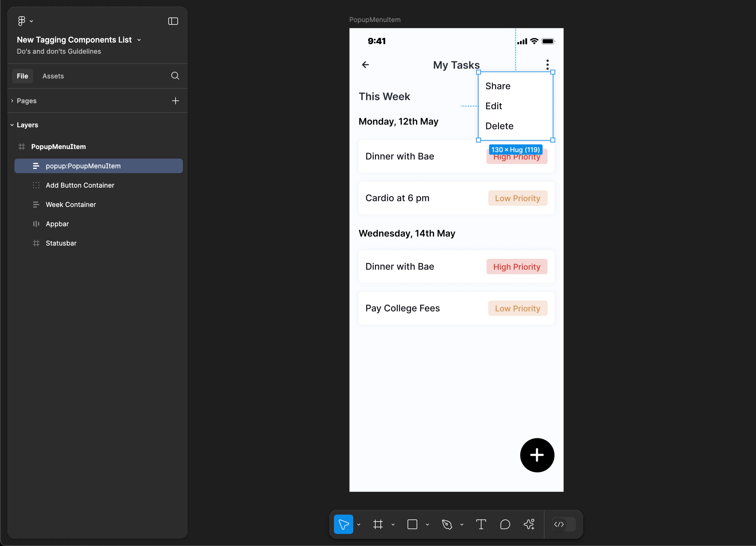Click the battery icon in status bar
The width and height of the screenshot is (756, 546).
click(548, 41)
